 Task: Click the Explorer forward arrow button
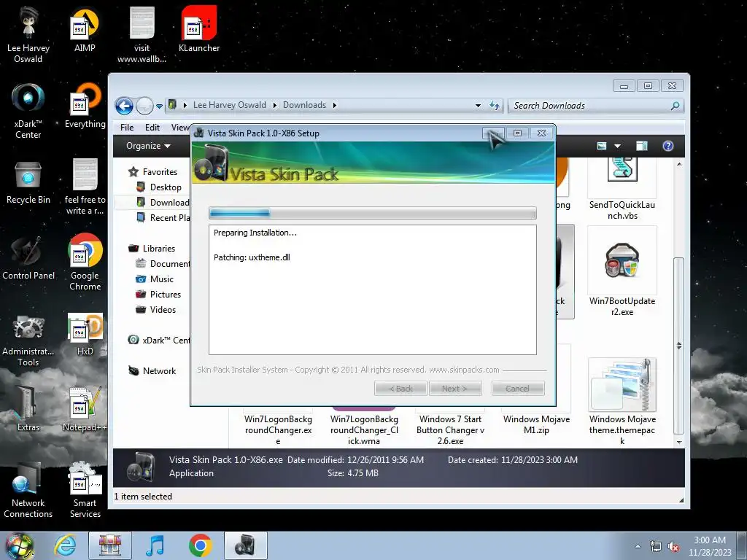click(144, 106)
